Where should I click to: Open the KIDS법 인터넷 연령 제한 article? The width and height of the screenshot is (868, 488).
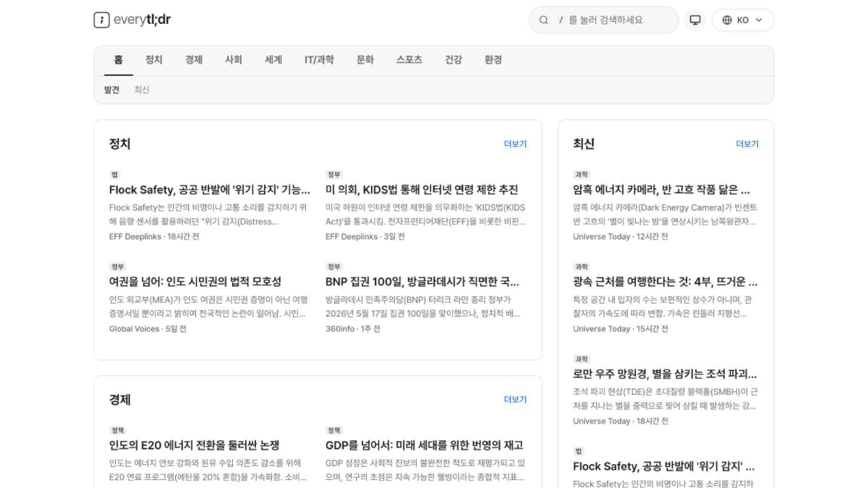point(422,189)
